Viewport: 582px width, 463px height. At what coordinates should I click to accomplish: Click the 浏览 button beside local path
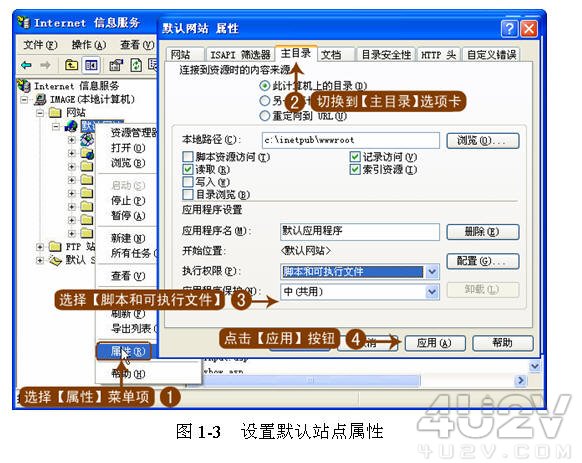click(482, 141)
